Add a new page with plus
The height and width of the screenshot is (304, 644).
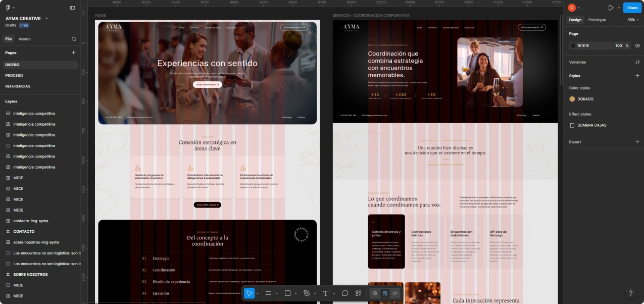(73, 53)
